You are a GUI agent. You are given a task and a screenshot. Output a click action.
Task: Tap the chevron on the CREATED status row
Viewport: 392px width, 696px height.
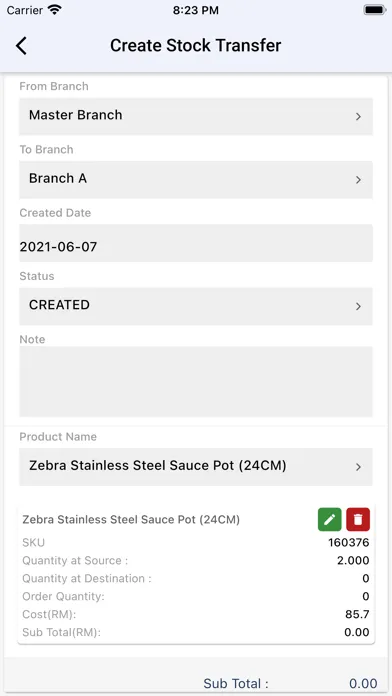pos(358,307)
